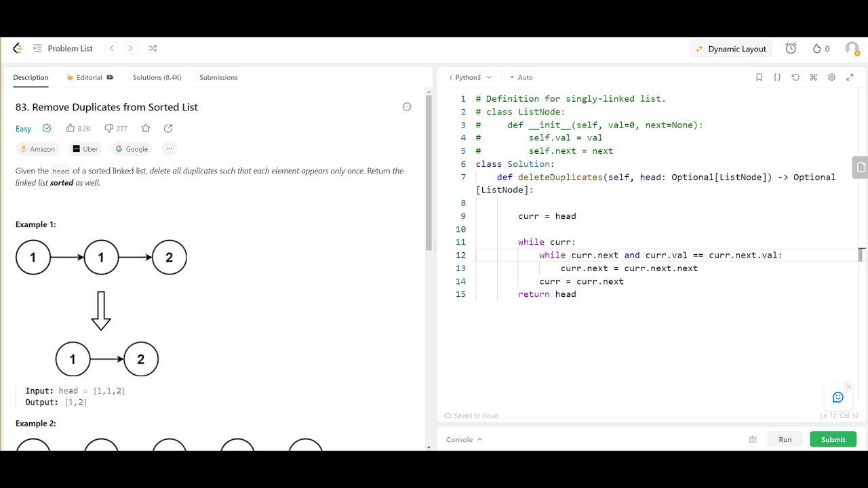
Task: Switch to the Description tab
Action: coord(31,77)
